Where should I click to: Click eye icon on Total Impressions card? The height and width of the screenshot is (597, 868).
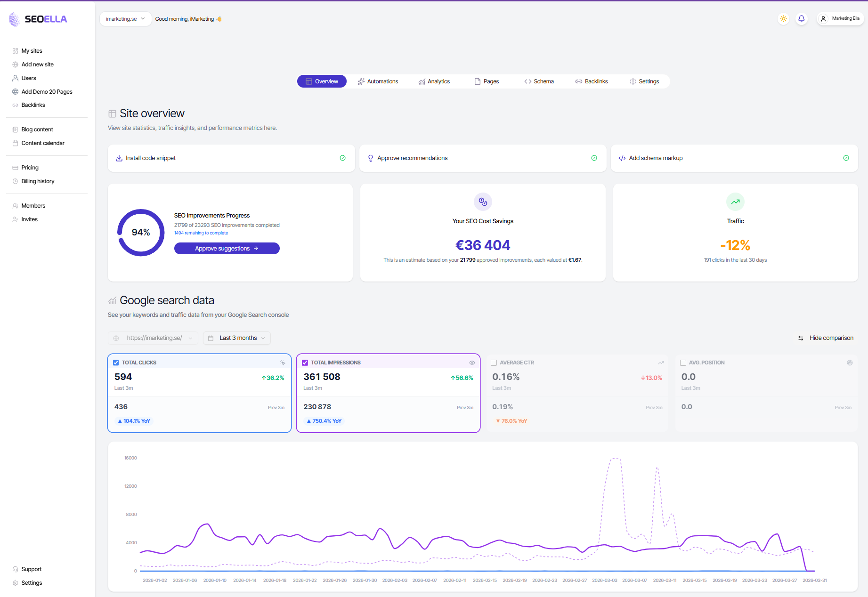coord(472,363)
